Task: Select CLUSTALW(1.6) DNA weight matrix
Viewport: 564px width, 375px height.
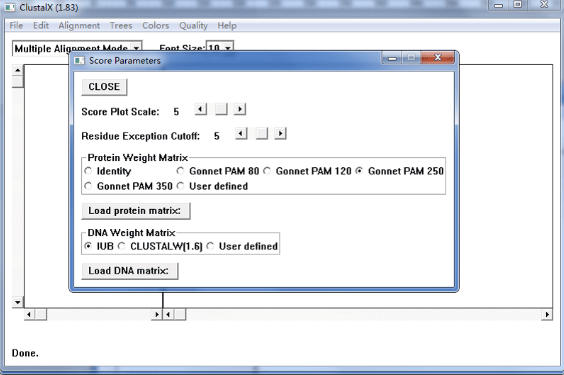Action: (160, 246)
